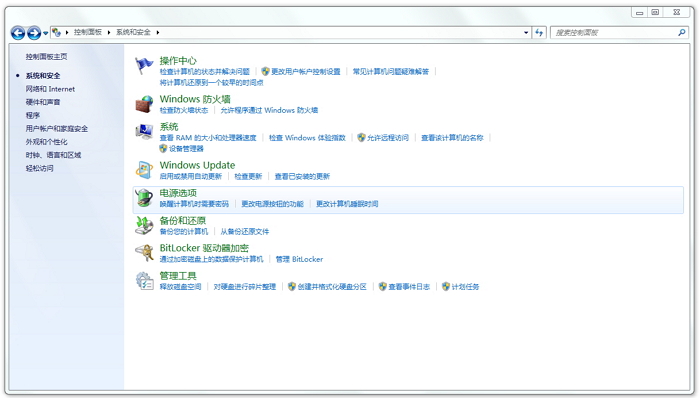Screen dimensions: 700x398
Task: Click 从备份还原文件 link
Action: pos(245,232)
